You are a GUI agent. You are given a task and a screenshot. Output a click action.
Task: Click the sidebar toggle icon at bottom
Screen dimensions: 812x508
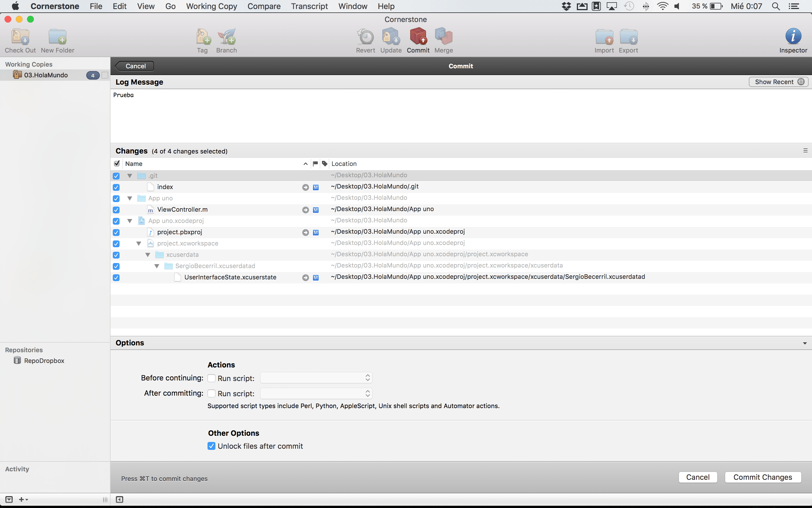coord(120,500)
